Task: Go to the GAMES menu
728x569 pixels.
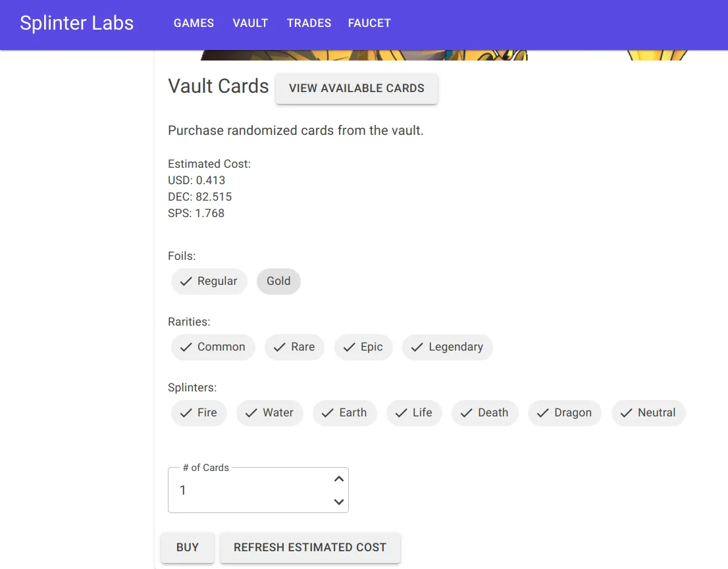Action: [194, 23]
